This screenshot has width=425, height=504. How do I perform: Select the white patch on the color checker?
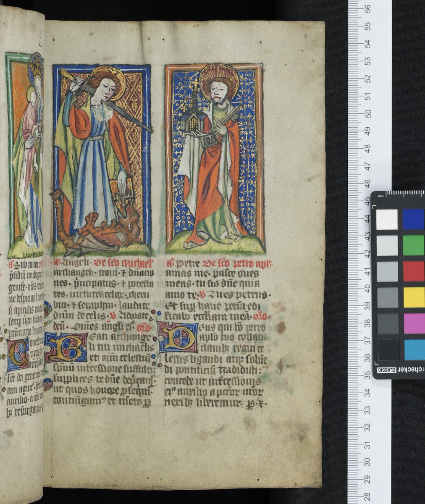(386, 219)
